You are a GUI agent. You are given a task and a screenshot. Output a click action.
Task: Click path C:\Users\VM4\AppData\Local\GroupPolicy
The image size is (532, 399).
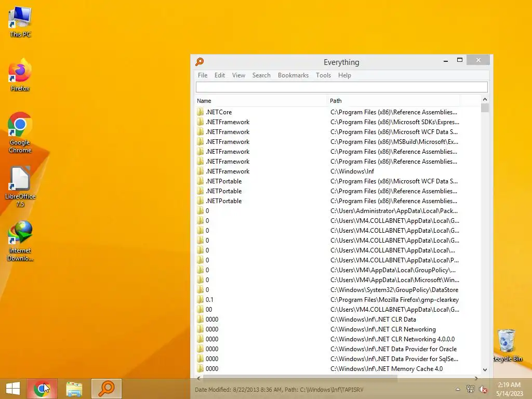pos(393,270)
